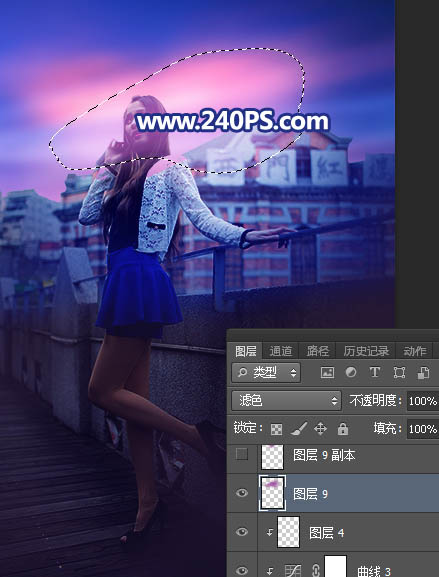Click the 填充 label
439x577 pixels.
(385, 429)
